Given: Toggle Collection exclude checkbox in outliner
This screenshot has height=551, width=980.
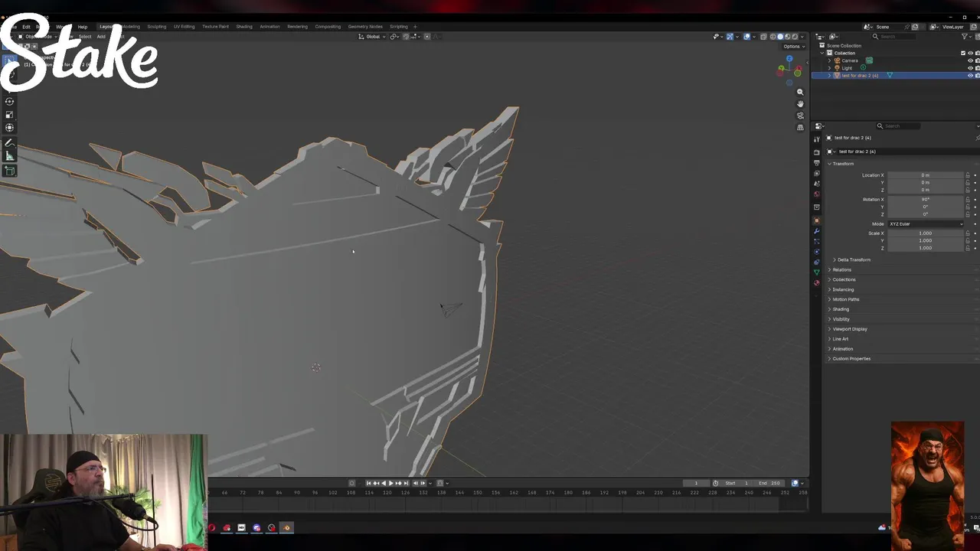Looking at the screenshot, I should point(963,53).
